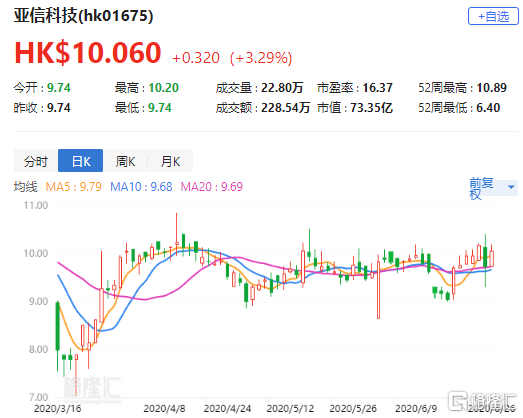The image size is (523, 418).
Task: Click the 7.00 y-axis label
Action: [x=38, y=397]
